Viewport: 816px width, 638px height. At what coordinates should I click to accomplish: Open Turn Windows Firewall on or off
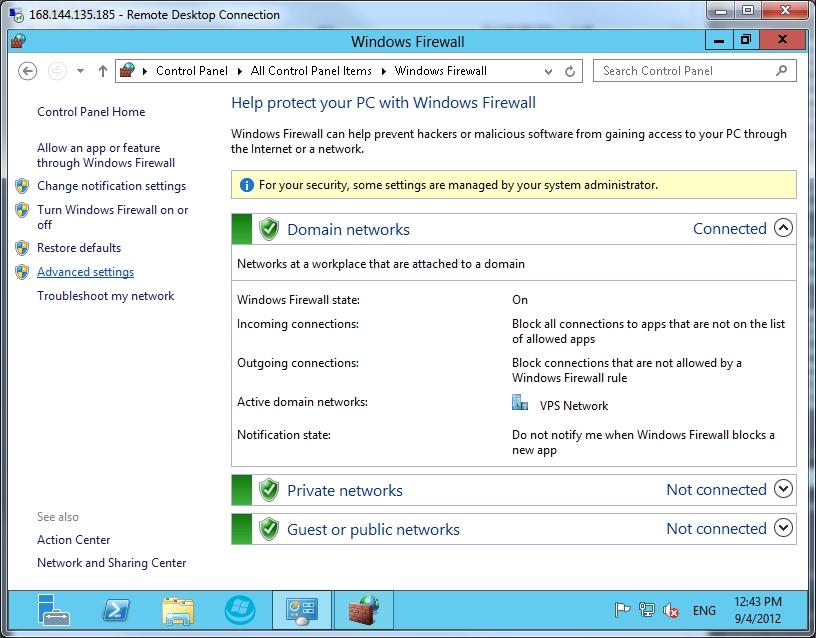[112, 217]
